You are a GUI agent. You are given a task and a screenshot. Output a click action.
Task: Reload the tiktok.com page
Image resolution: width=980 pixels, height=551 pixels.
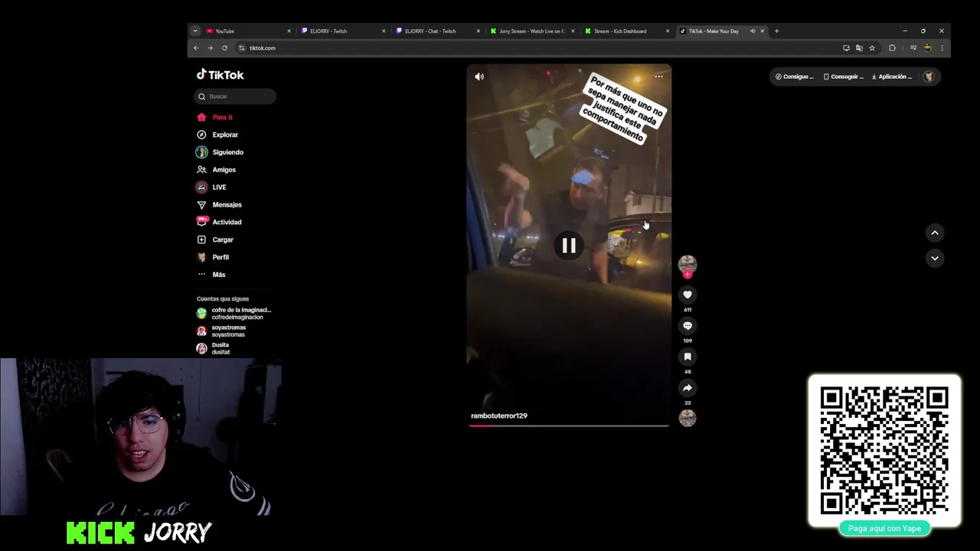coord(224,48)
